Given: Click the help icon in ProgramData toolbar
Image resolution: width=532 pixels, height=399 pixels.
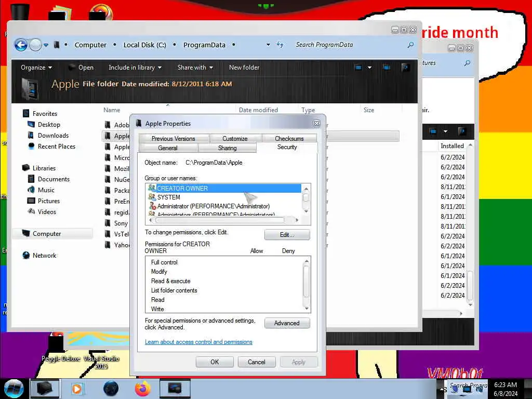Looking at the screenshot, I should point(405,68).
